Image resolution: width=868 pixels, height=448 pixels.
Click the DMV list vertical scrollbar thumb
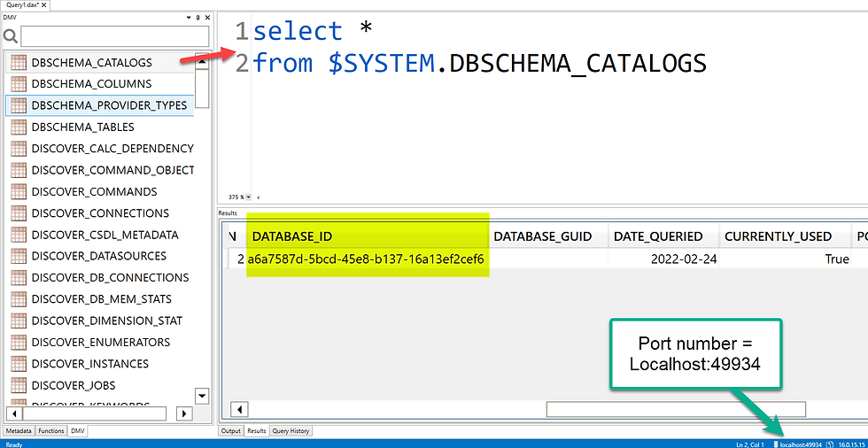pyautogui.click(x=202, y=89)
